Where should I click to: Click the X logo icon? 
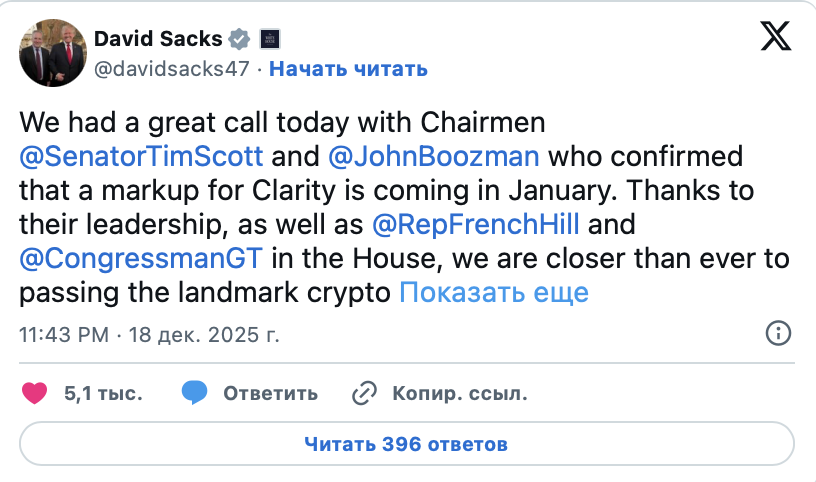(775, 38)
